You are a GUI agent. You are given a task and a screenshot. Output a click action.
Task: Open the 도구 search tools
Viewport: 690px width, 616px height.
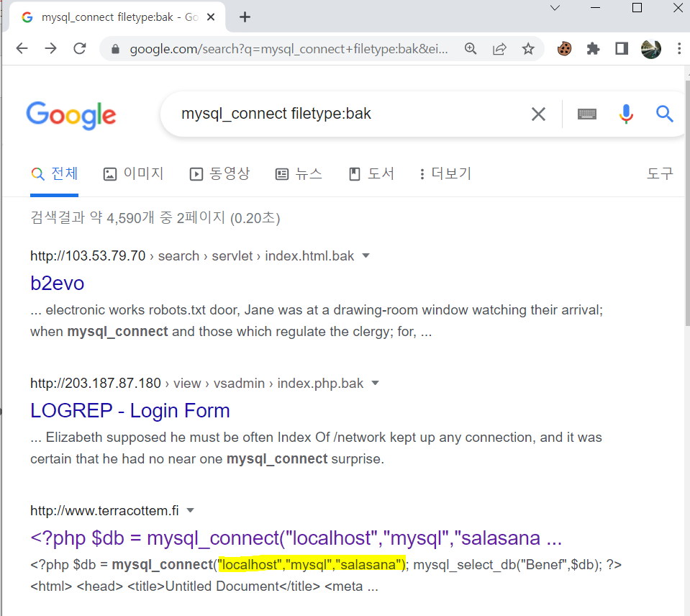[660, 174]
